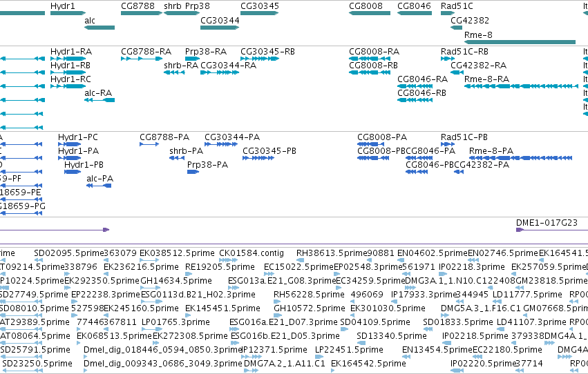Click the CG8008 gene label
The image size is (588, 374).
(366, 6)
